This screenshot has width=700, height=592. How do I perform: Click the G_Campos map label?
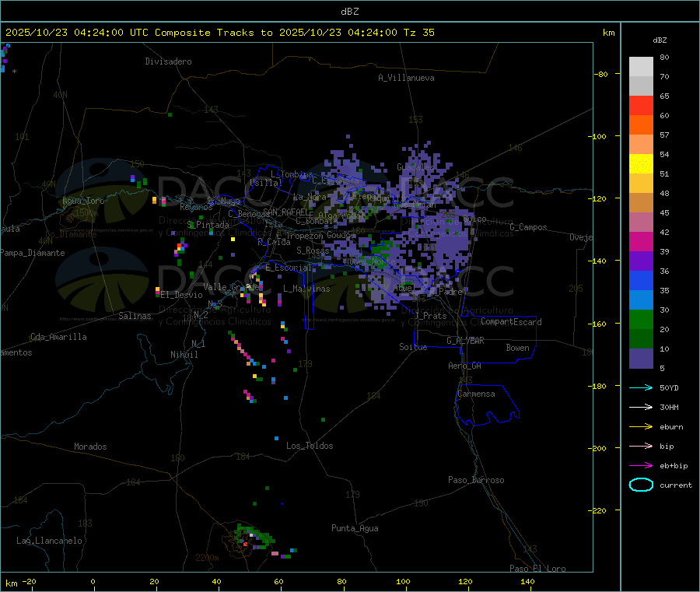pyautogui.click(x=528, y=227)
